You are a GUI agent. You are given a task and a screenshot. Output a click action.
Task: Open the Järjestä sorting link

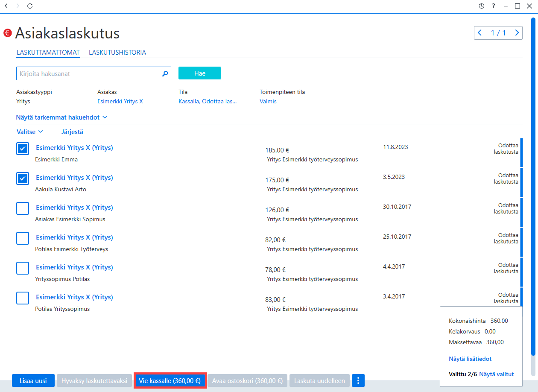(x=72, y=132)
